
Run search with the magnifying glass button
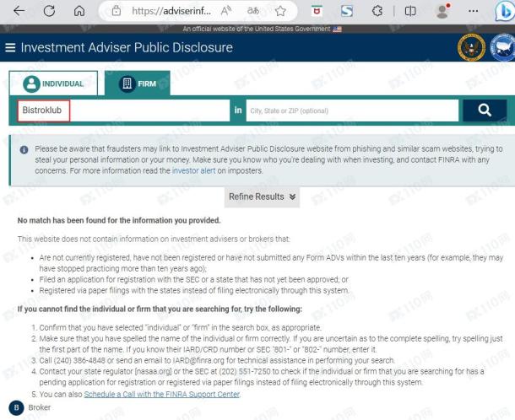[485, 110]
